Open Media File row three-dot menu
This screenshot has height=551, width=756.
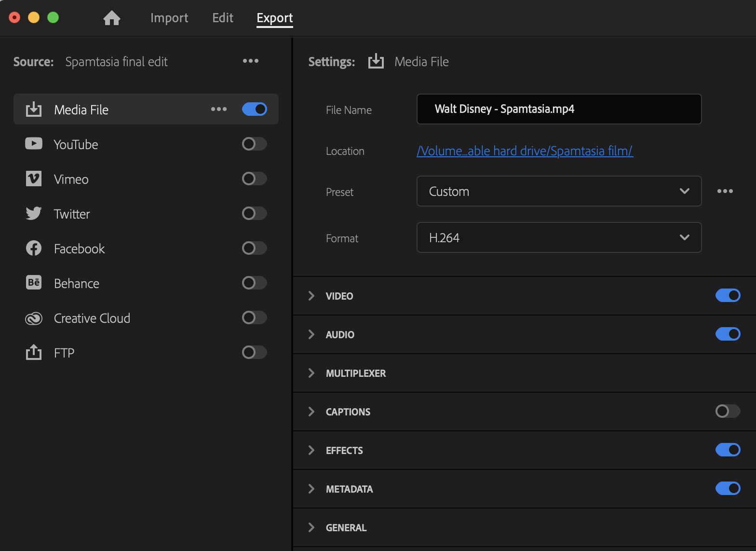pyautogui.click(x=219, y=109)
